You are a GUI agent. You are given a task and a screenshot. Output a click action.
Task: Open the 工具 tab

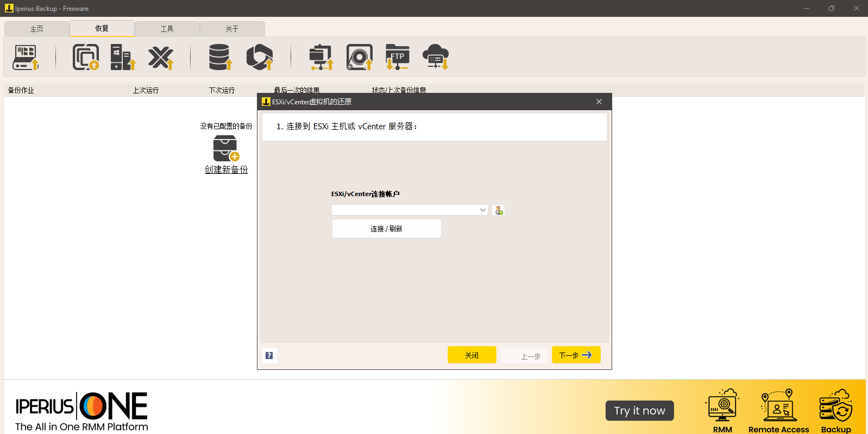pyautogui.click(x=167, y=29)
